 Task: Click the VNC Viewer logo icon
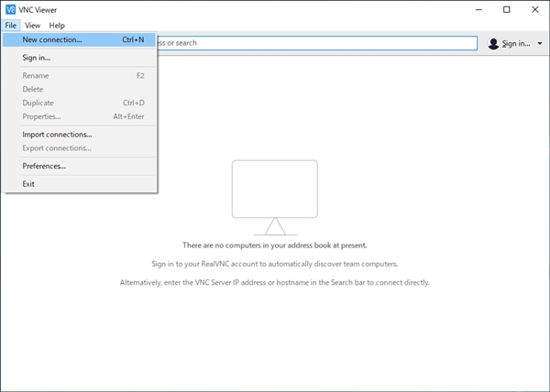point(10,9)
